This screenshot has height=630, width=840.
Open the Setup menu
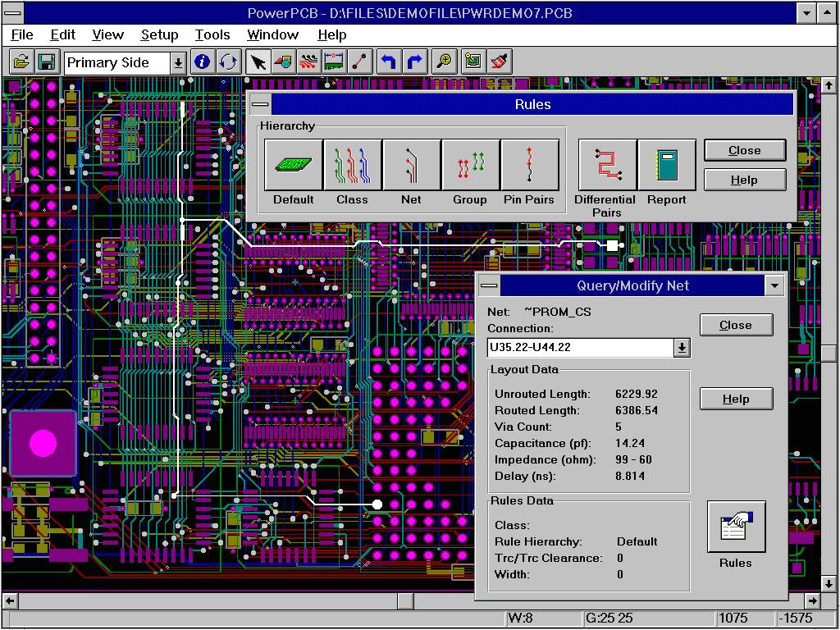(x=159, y=34)
